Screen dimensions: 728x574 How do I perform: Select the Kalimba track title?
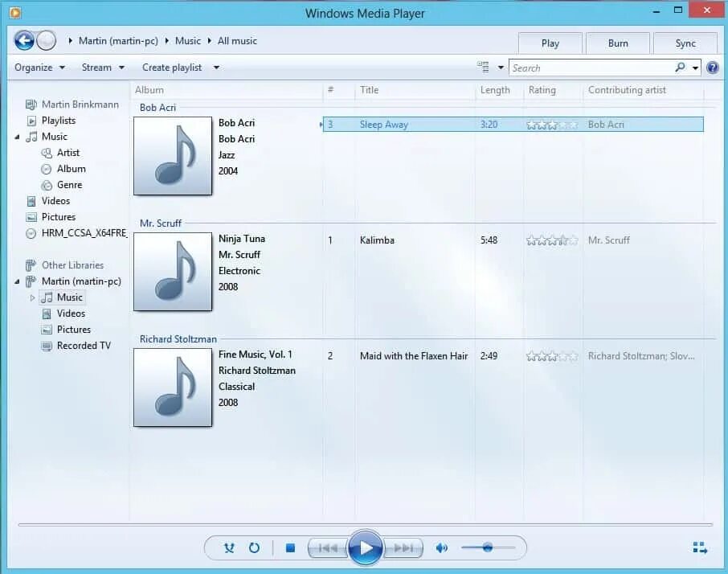tap(377, 240)
